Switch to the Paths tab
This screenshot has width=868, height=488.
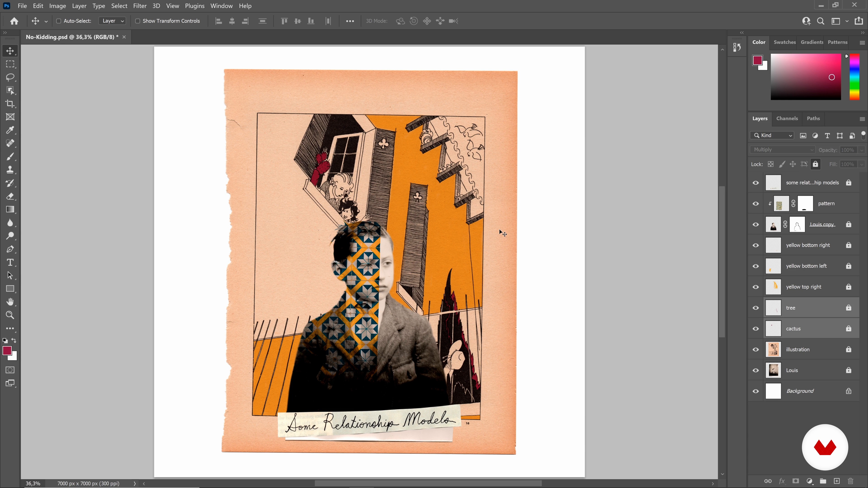point(813,118)
